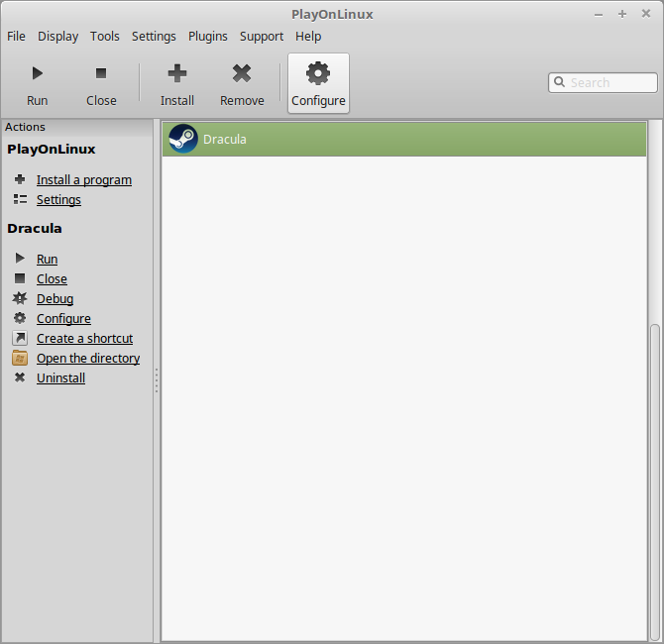Click plus icon next to Install a program
Image resolution: width=664 pixels, height=644 pixels.
(x=20, y=179)
